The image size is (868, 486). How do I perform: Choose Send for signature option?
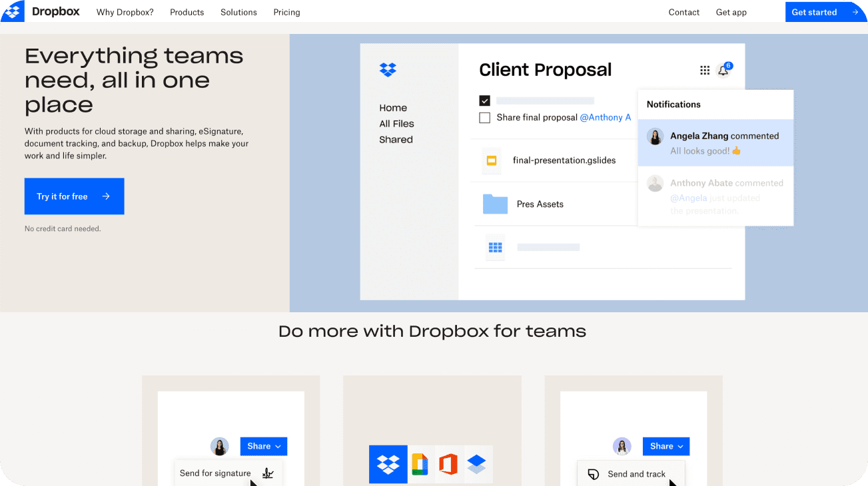coord(215,473)
